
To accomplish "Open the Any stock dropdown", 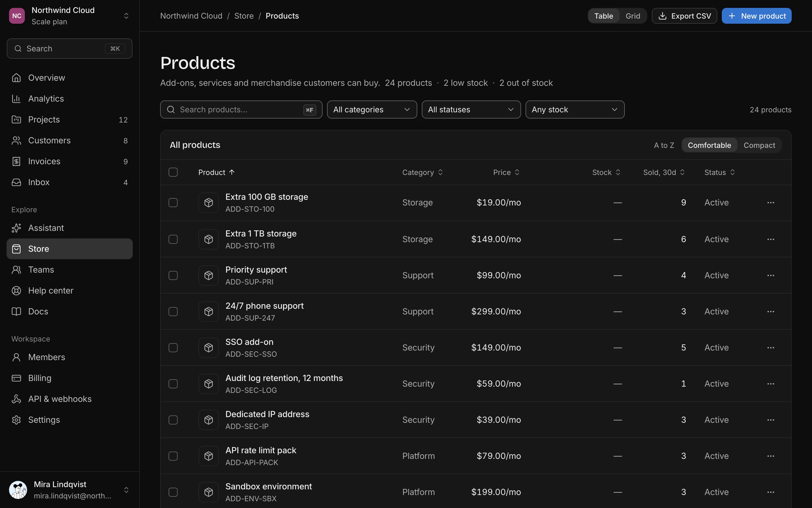I will [575, 110].
